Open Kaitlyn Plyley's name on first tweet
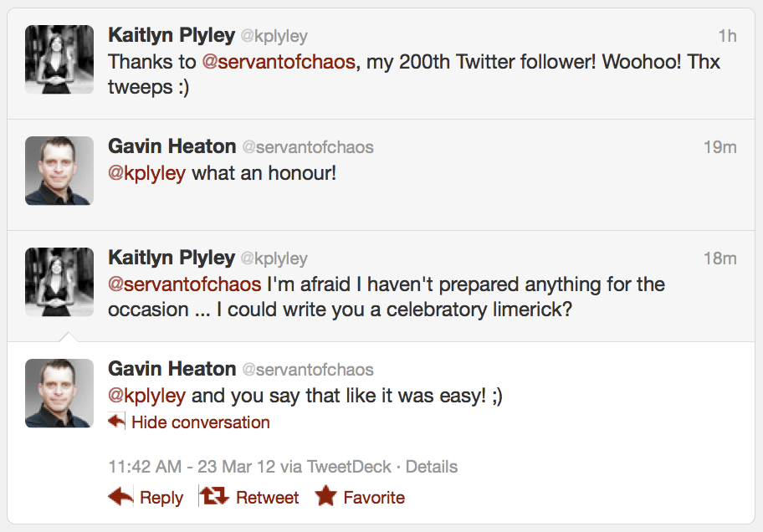763x532 pixels. coord(172,35)
